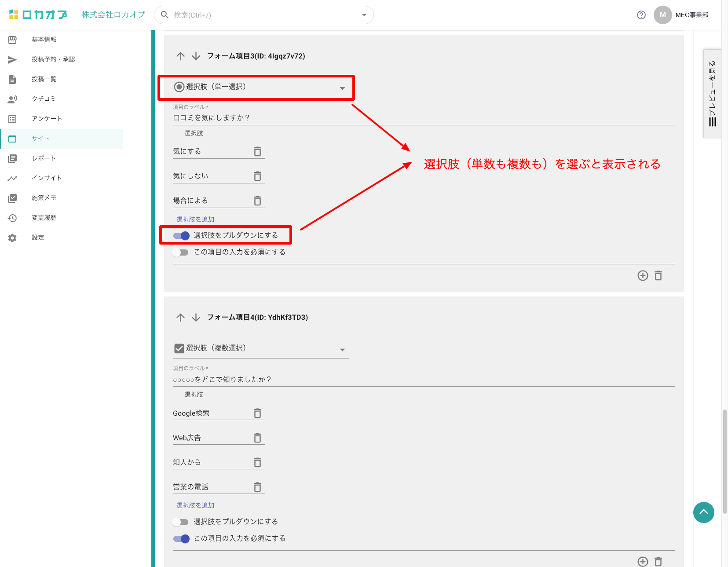Go to レポート in the sidebar

(x=44, y=158)
